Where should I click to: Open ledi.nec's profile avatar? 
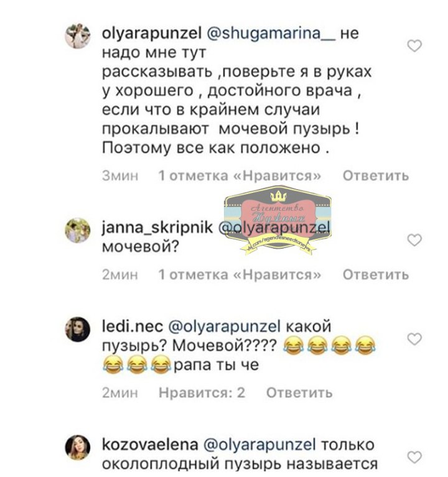click(x=78, y=329)
